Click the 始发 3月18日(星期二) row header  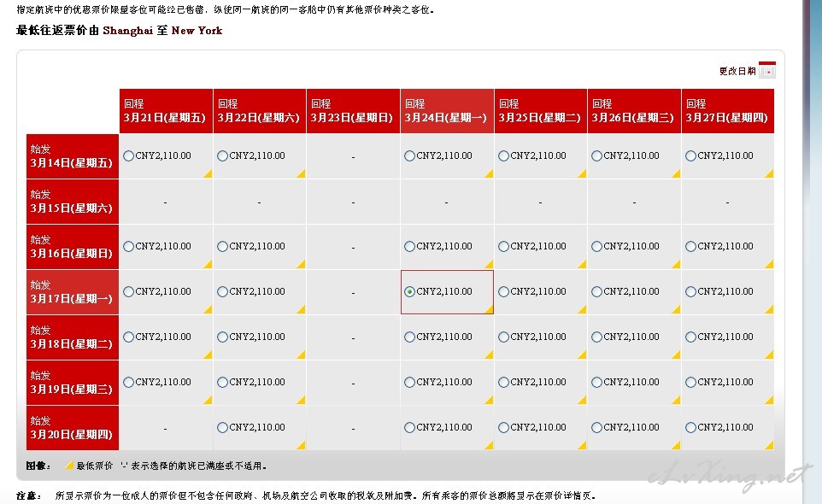tap(73, 337)
